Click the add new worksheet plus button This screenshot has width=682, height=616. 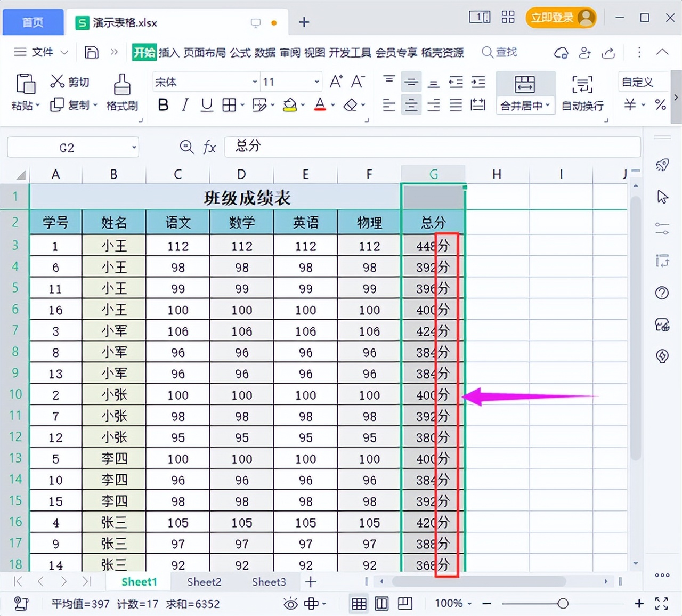tap(311, 582)
